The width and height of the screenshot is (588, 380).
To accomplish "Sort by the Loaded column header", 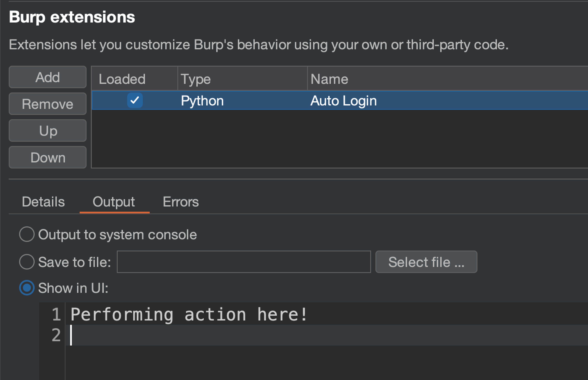I will tap(122, 79).
